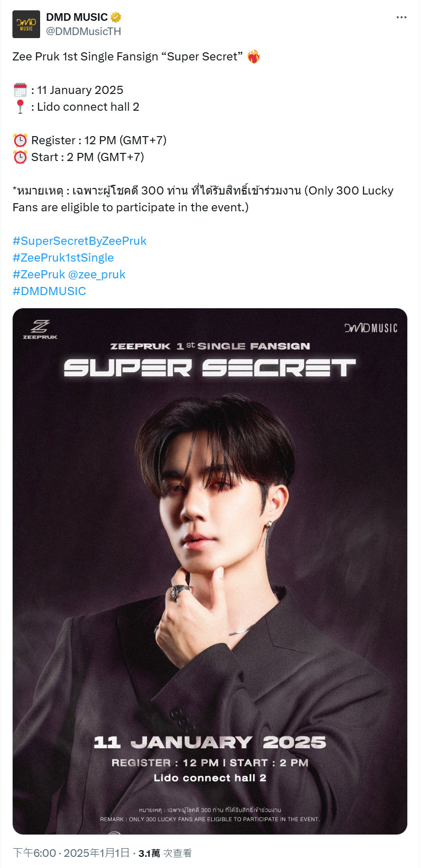
Task: Click the fire heart emoji in tweet
Action: pos(253,56)
